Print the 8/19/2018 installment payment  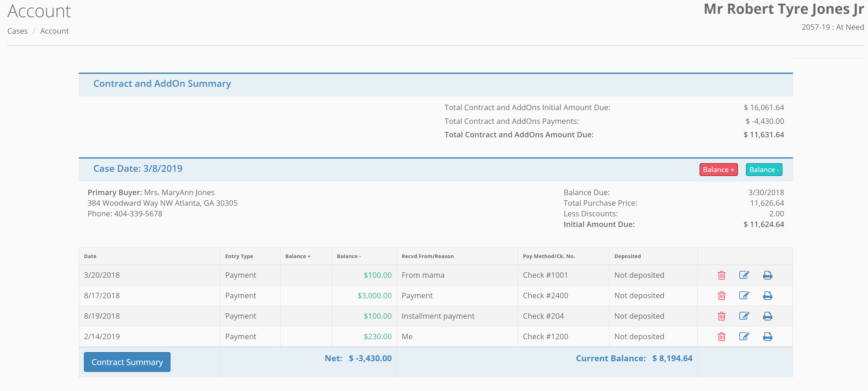click(767, 316)
